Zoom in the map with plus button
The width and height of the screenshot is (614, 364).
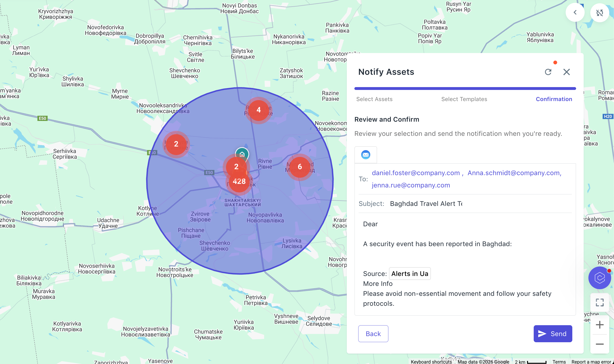pyautogui.click(x=600, y=325)
